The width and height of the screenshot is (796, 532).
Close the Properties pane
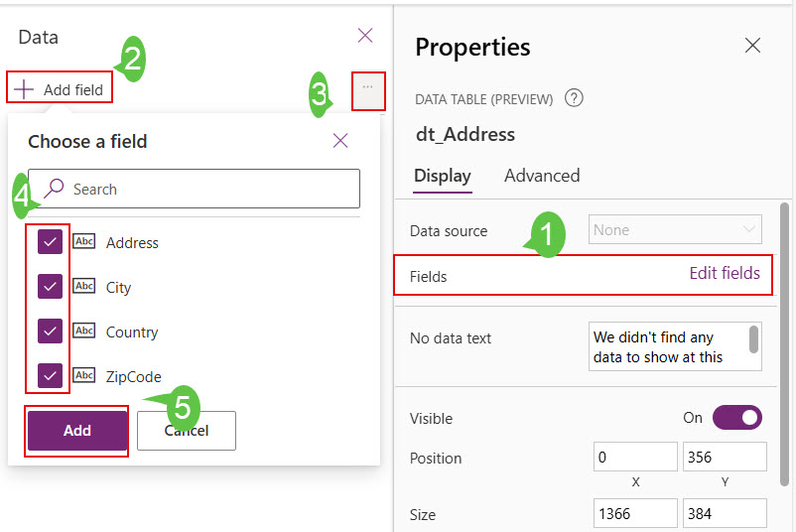(x=752, y=46)
